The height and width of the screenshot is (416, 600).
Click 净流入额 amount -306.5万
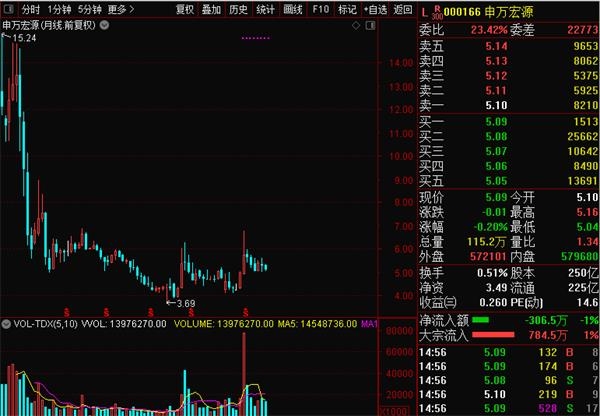546,321
